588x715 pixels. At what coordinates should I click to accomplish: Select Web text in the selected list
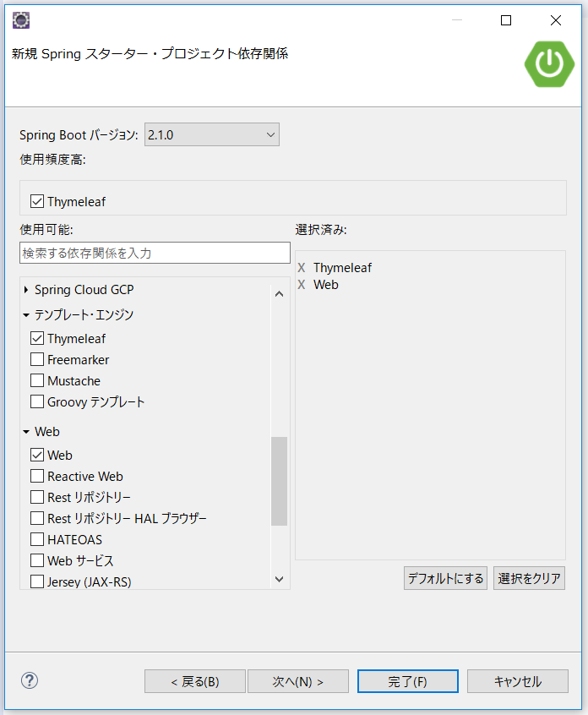click(x=326, y=285)
